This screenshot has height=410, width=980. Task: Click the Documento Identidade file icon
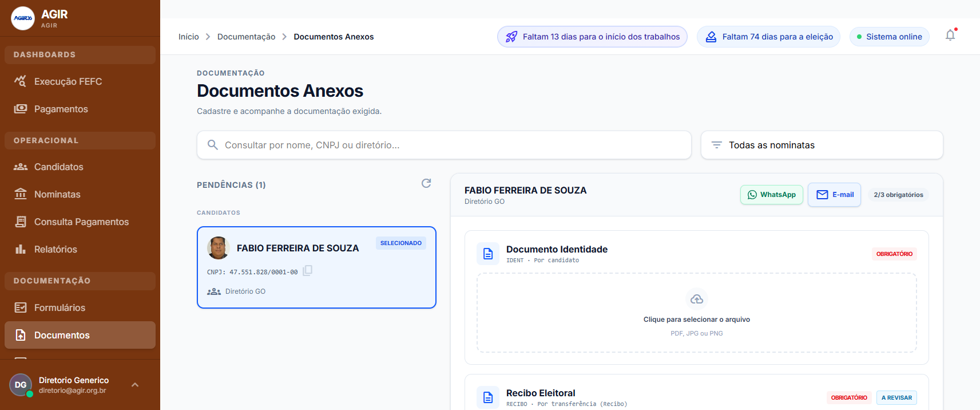pyautogui.click(x=488, y=254)
